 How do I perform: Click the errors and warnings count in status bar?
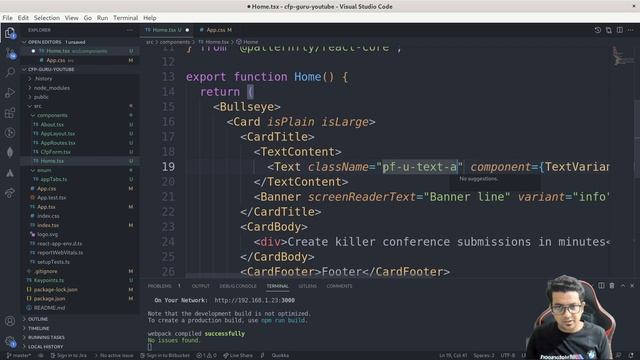[x=207, y=356]
